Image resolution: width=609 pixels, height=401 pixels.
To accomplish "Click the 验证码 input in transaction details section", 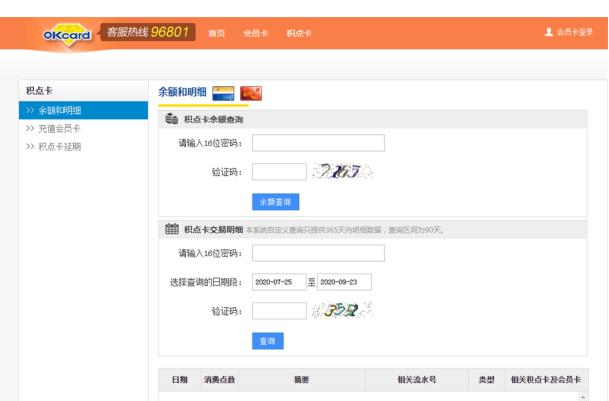I will click(x=279, y=311).
